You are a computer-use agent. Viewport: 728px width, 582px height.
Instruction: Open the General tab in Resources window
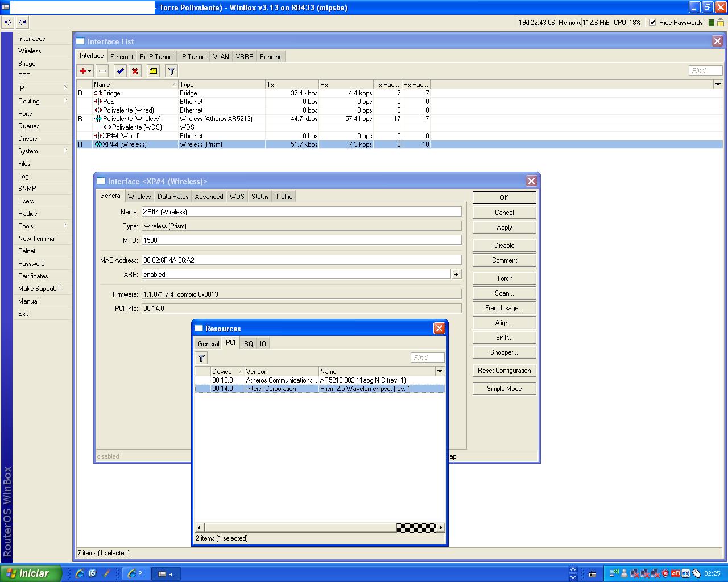click(208, 344)
